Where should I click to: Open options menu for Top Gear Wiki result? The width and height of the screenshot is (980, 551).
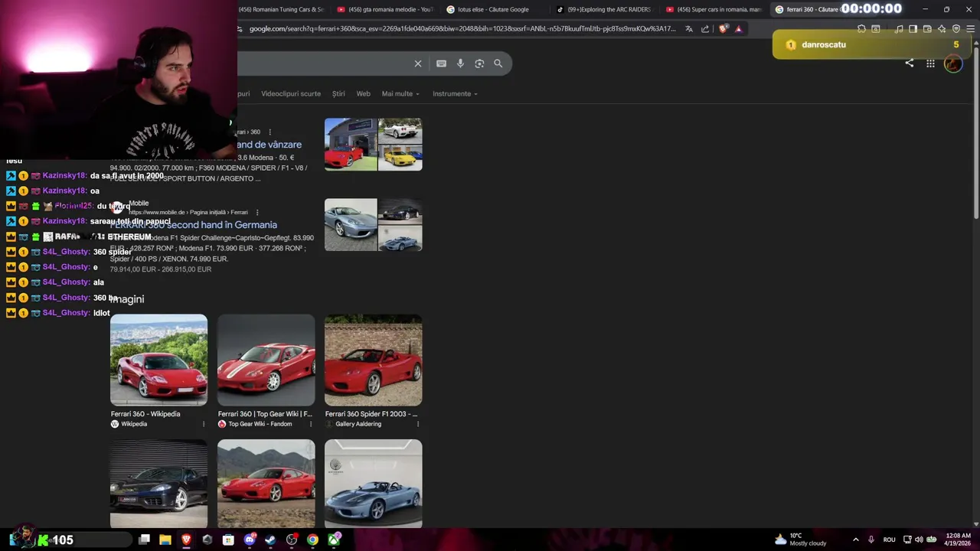[x=311, y=424]
